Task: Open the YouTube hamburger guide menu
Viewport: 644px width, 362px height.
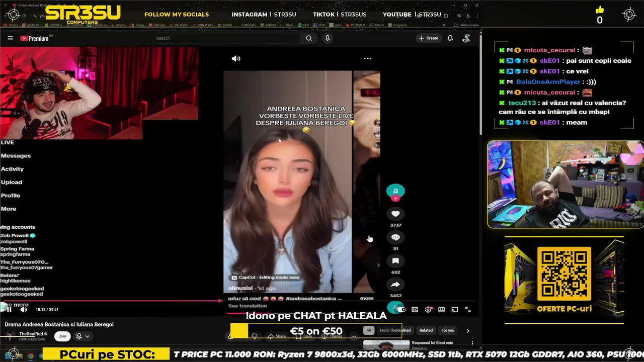Action: [x=10, y=38]
